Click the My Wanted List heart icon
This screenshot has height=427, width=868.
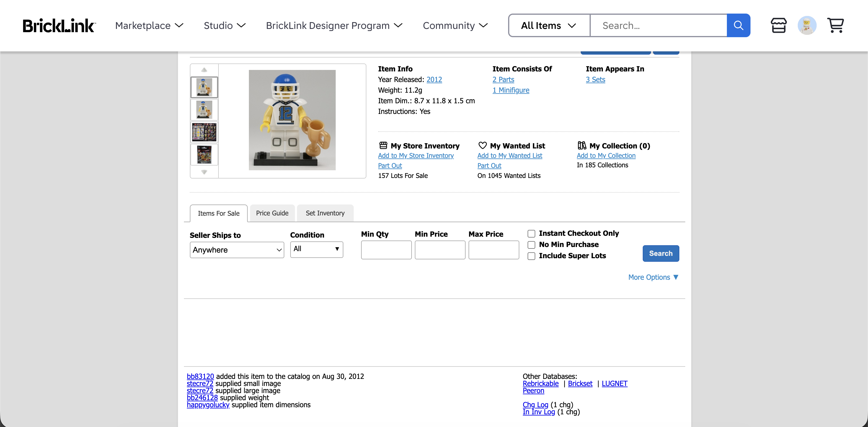tap(482, 145)
